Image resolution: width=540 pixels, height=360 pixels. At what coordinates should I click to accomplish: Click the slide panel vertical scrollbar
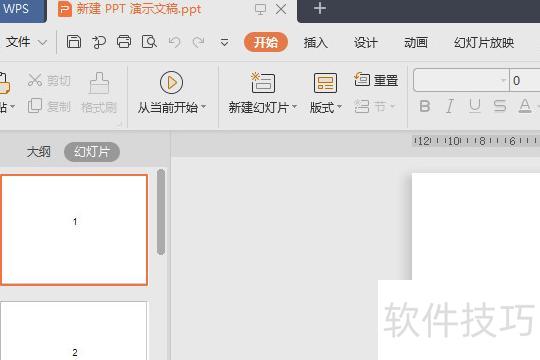click(x=161, y=212)
